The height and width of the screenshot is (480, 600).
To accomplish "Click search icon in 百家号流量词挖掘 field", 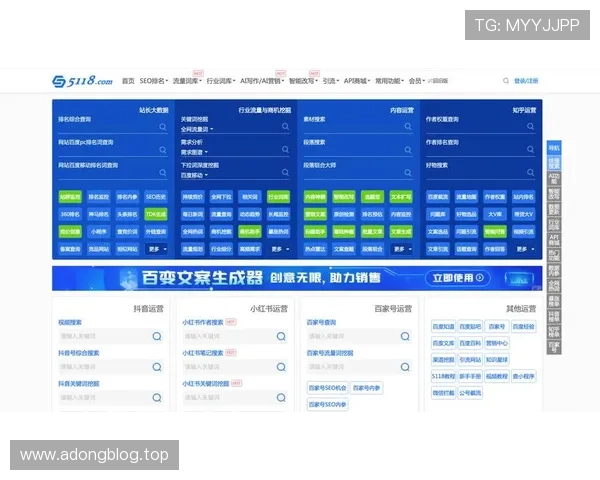I will (x=405, y=367).
